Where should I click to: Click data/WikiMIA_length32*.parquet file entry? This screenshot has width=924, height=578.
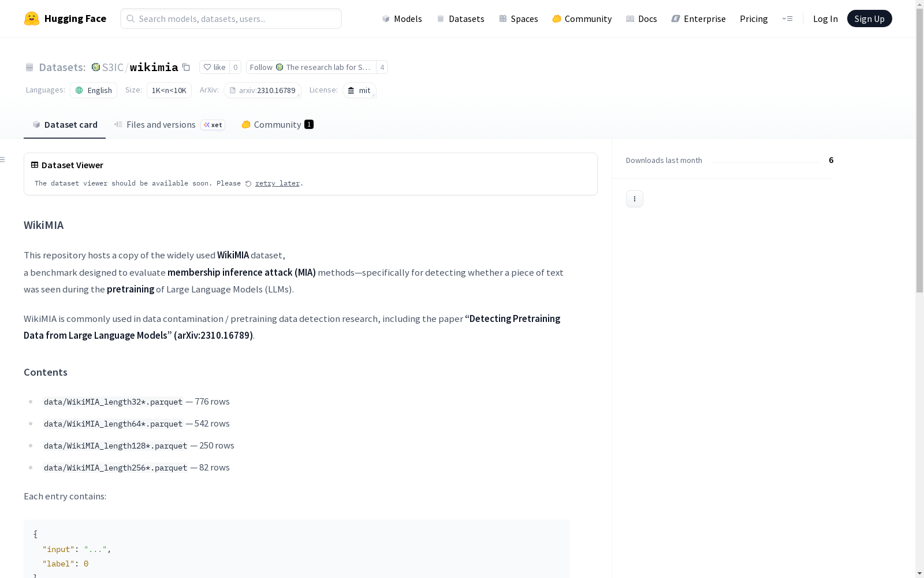(113, 402)
